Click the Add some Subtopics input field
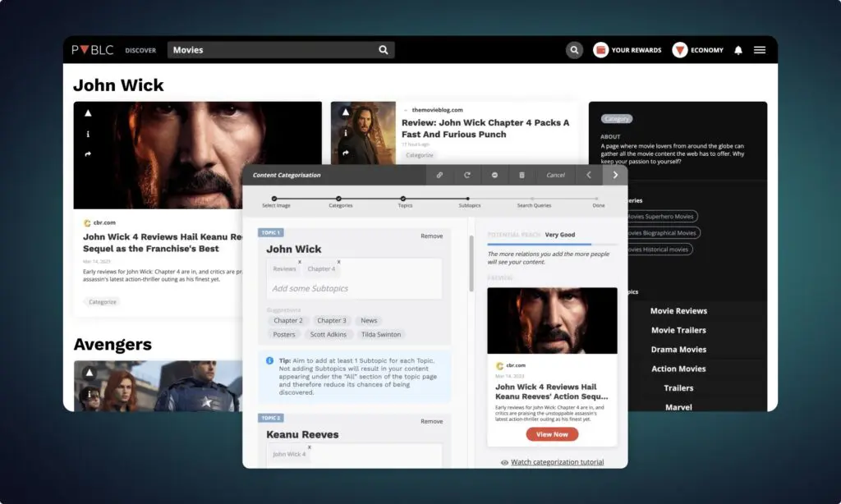Screen dimensions: 841x504 (x=355, y=288)
